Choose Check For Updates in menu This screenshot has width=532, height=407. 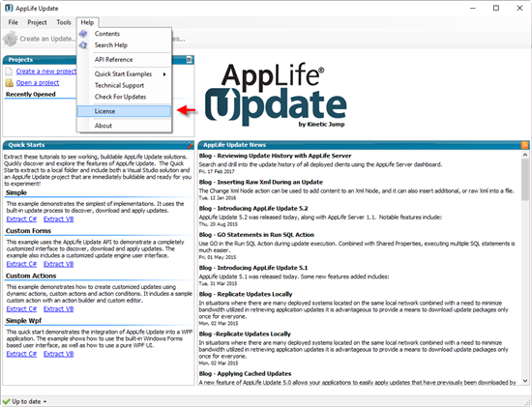(x=124, y=97)
